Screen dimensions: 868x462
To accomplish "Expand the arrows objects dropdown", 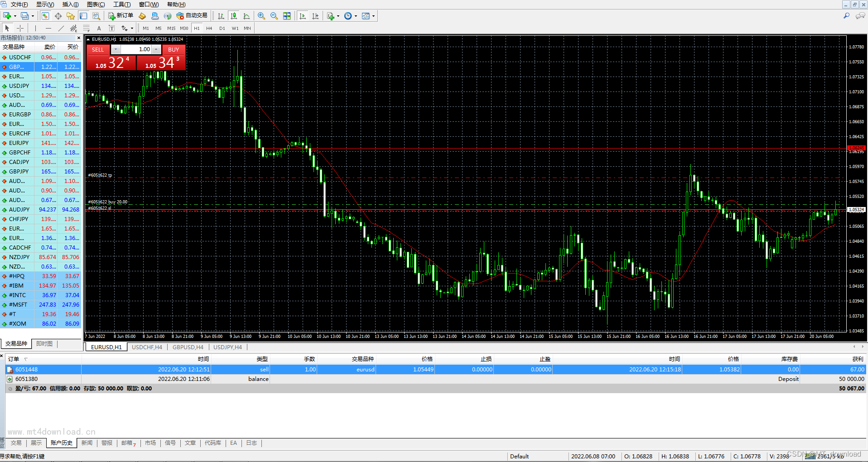I will (x=132, y=29).
